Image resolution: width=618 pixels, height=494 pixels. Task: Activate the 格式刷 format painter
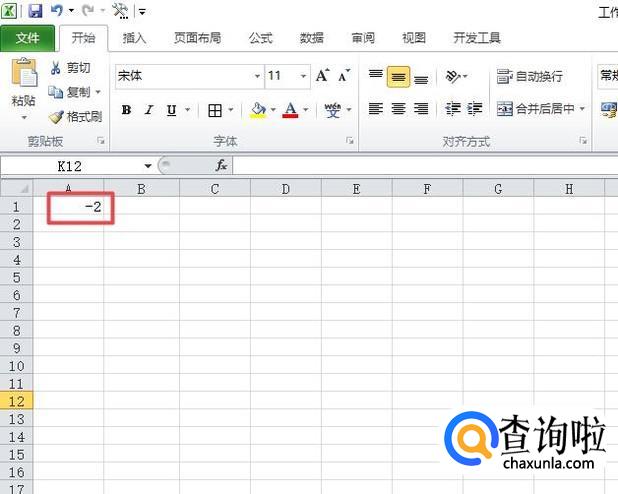click(x=75, y=117)
